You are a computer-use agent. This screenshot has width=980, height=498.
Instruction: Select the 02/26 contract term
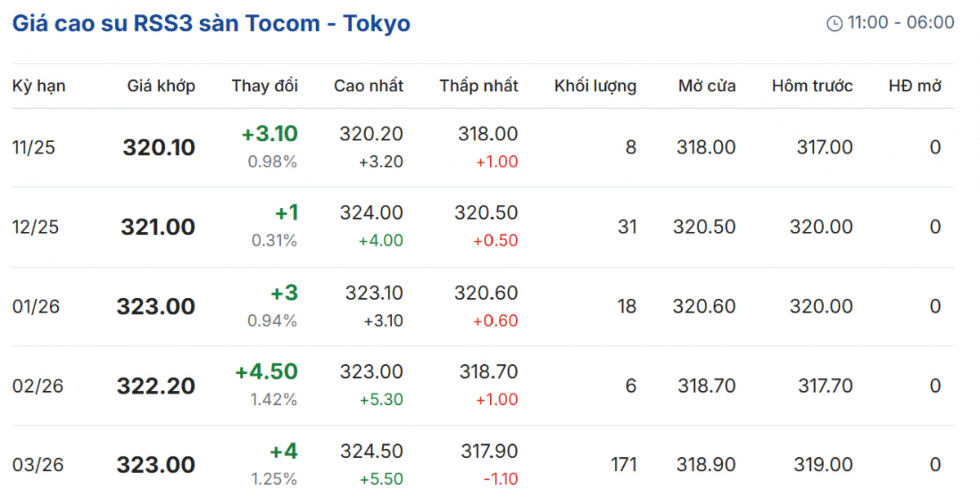(35, 385)
